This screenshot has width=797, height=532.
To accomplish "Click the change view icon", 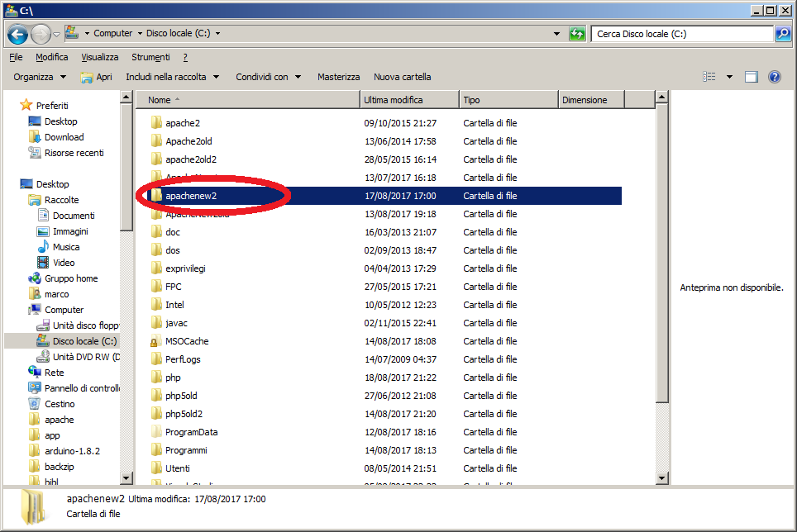I will point(709,77).
